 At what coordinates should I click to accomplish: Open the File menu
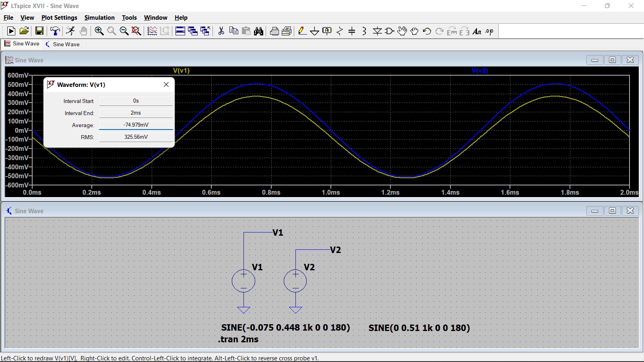[x=8, y=18]
